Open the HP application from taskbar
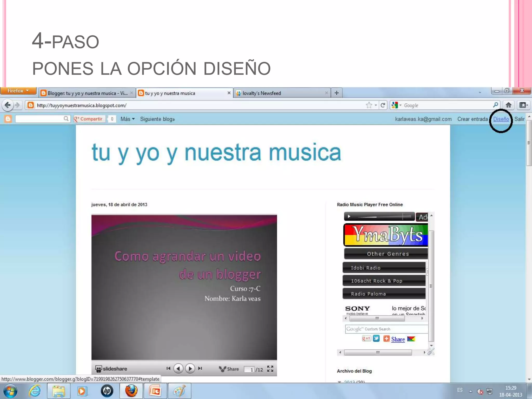The width and height of the screenshot is (532, 399). pos(107,391)
